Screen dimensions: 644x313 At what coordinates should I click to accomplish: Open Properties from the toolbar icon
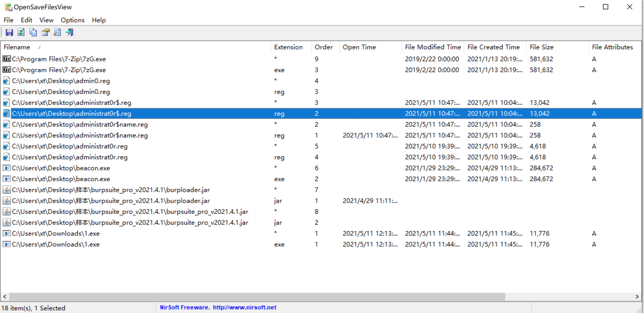(46, 32)
